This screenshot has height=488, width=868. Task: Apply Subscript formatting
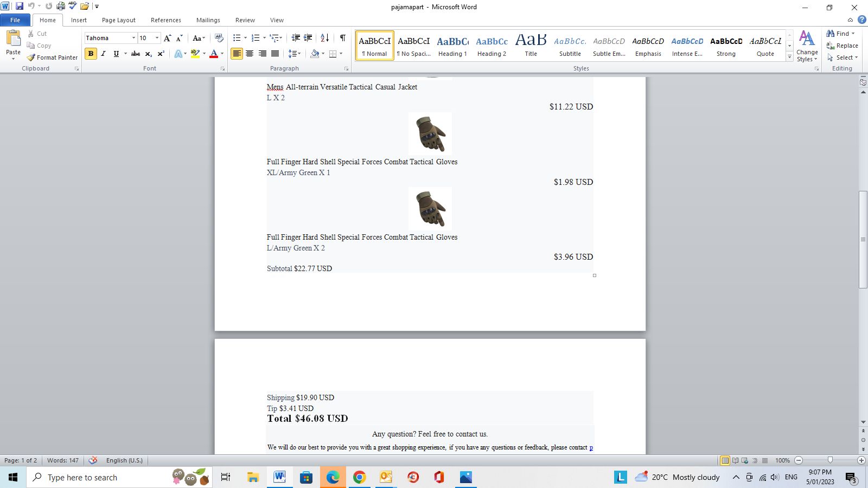tap(149, 54)
